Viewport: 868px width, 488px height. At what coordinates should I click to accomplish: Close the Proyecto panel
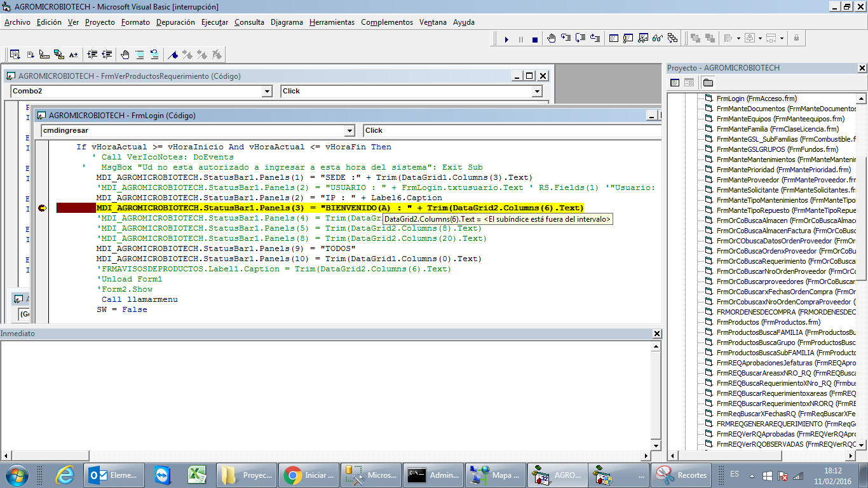[x=862, y=68]
